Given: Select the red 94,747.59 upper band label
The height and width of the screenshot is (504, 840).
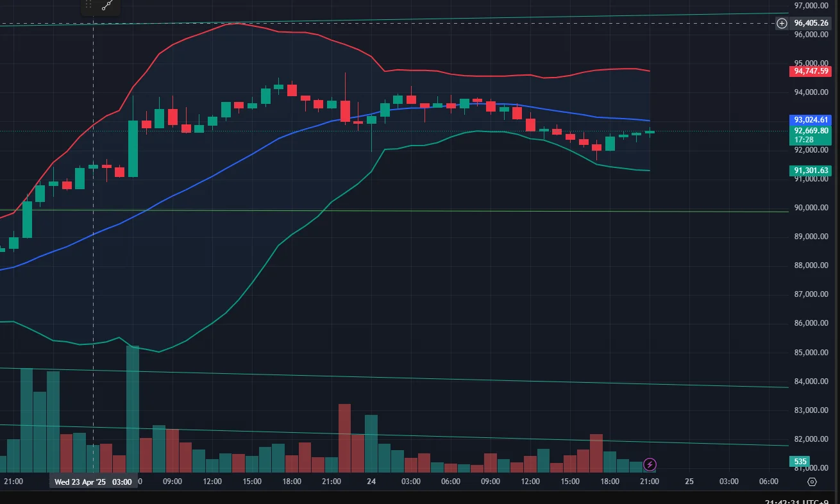Looking at the screenshot, I should (x=811, y=71).
